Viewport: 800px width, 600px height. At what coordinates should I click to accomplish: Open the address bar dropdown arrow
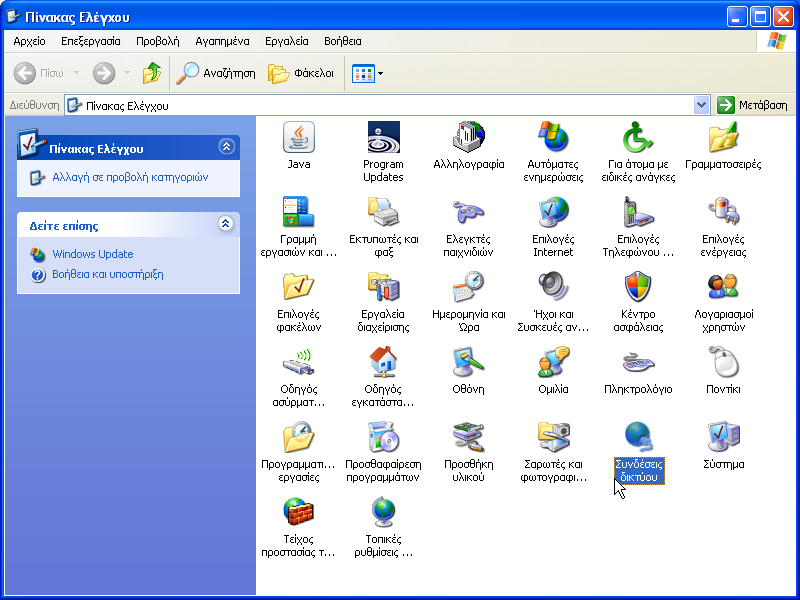tap(702, 105)
